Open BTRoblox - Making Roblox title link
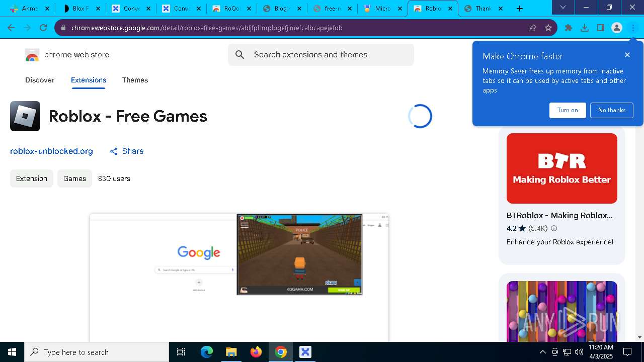 [559, 215]
